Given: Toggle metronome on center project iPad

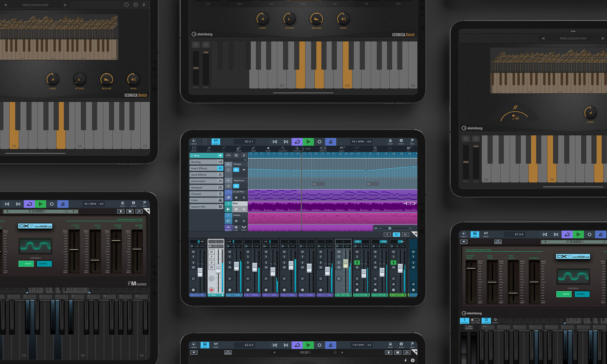Looking at the screenshot, I should [x=331, y=142].
